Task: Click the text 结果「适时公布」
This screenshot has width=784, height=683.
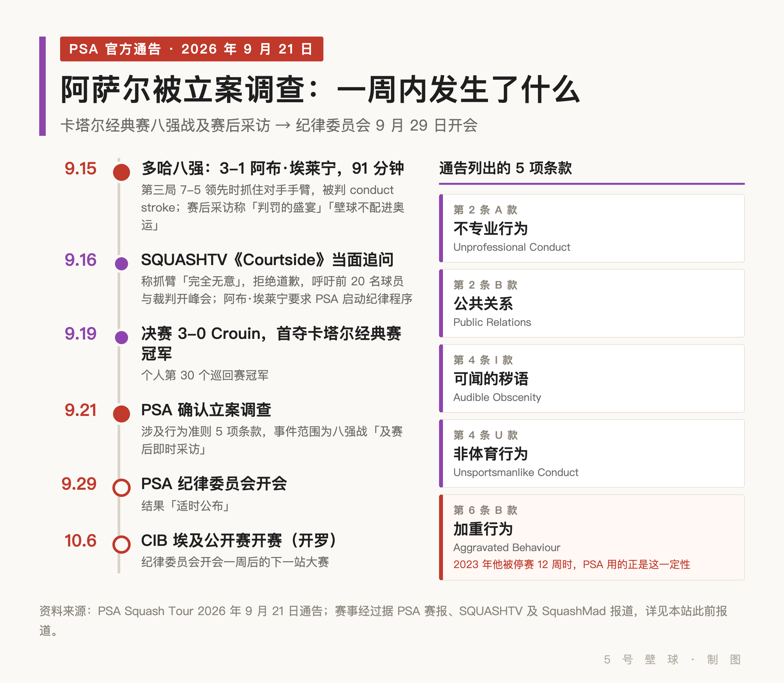Action: click(186, 506)
